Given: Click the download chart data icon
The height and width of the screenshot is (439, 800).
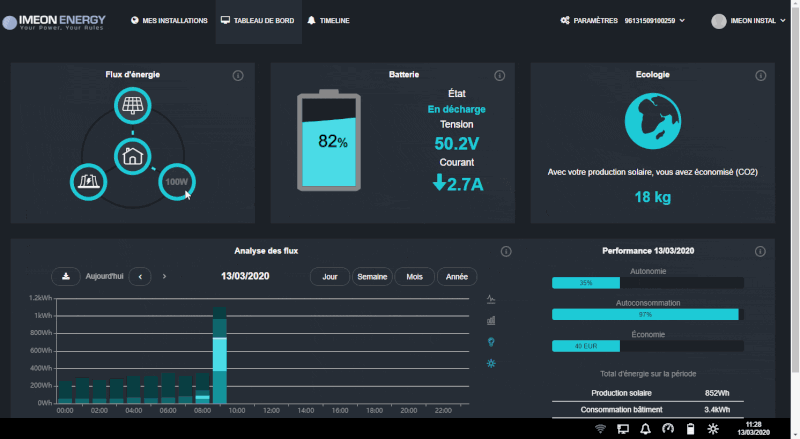Looking at the screenshot, I should point(66,276).
